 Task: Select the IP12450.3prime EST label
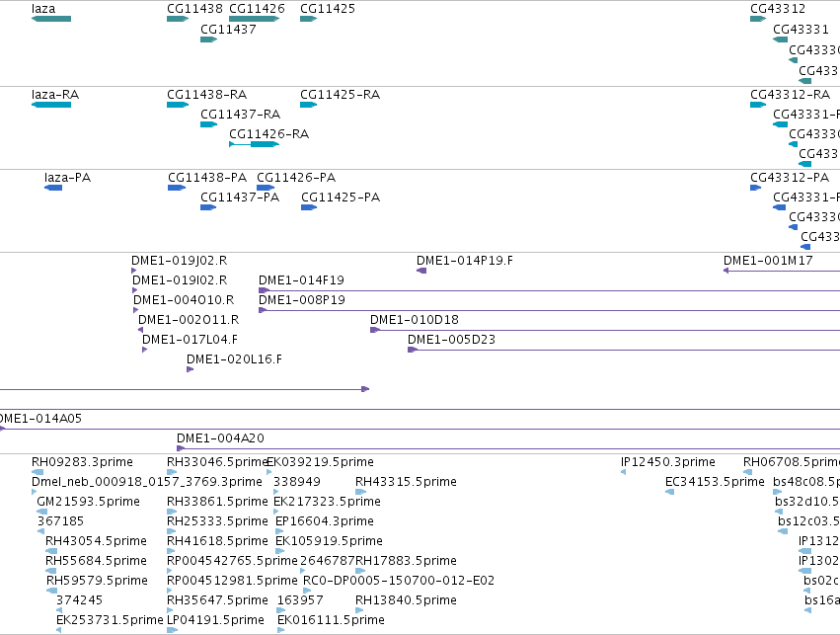(x=668, y=462)
